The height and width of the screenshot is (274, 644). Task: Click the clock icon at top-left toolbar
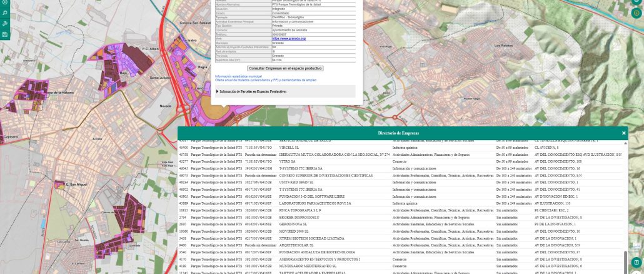coord(5,2)
